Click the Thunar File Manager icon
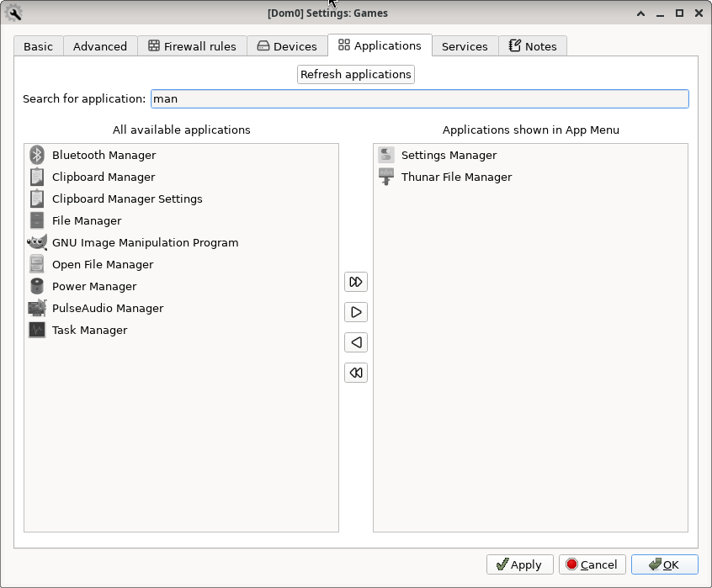Screen dimensions: 712x588 [386, 177]
